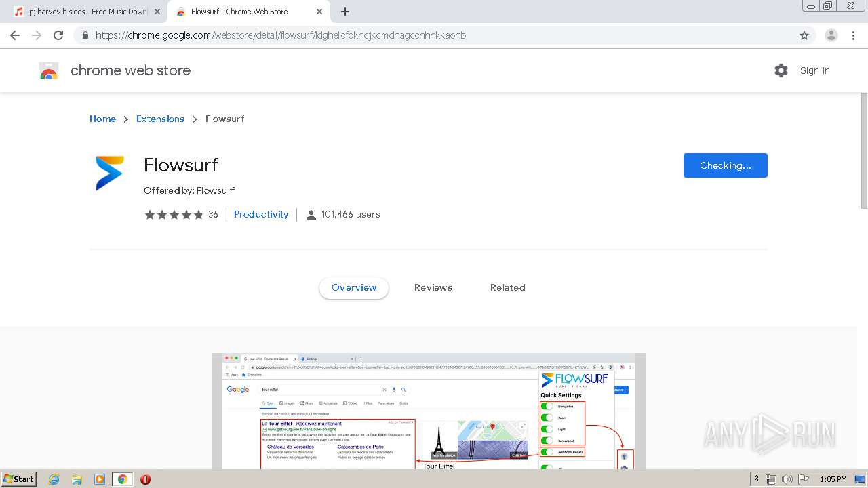The height and width of the screenshot is (488, 868).
Task: Click the taskbar clock 1:05 PM
Action: point(833,479)
